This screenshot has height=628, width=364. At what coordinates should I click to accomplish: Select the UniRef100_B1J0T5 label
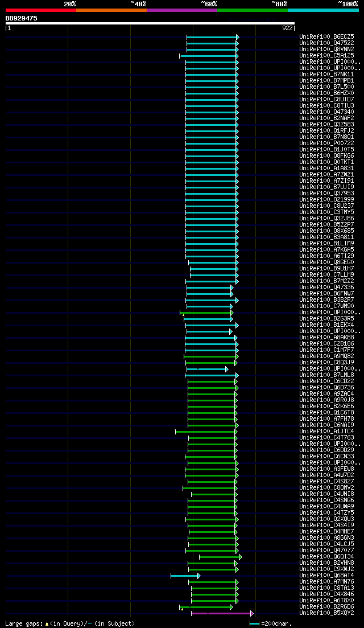click(326, 149)
